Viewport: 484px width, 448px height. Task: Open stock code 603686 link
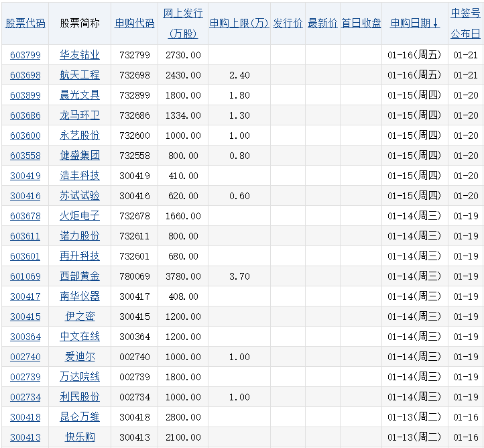tap(25, 115)
